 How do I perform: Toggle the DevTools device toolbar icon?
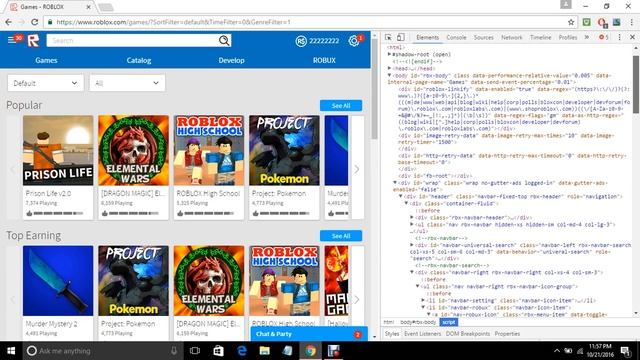[401, 37]
